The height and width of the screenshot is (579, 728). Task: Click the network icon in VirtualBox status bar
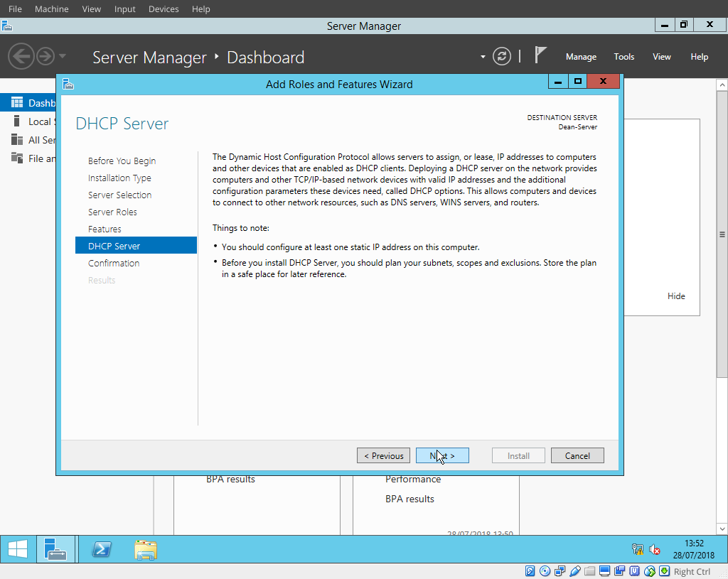(x=559, y=571)
